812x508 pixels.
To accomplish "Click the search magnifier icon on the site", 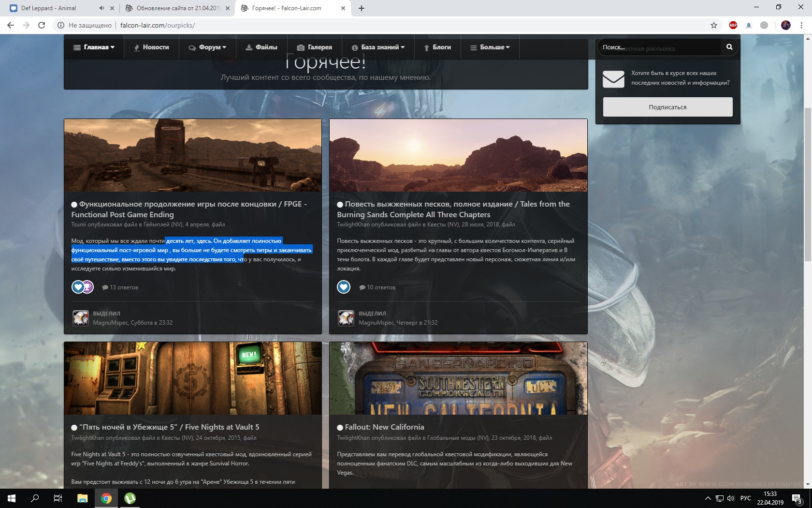I will pyautogui.click(x=729, y=47).
